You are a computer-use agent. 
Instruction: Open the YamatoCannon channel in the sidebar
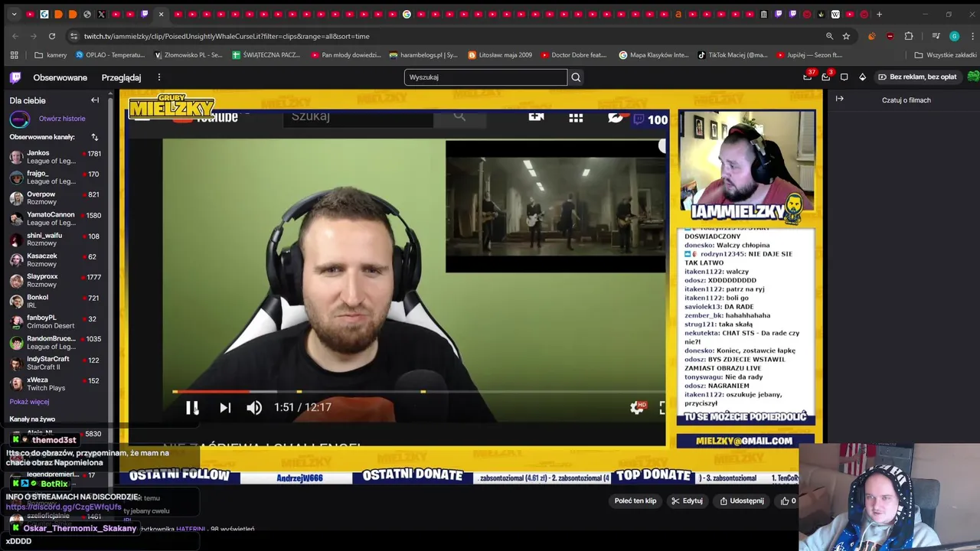coord(55,219)
